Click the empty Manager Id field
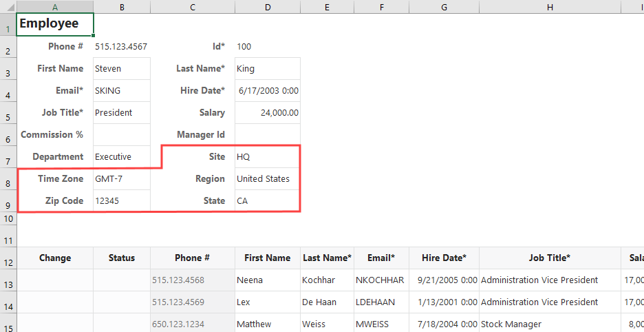The height and width of the screenshot is (332, 644). pos(267,135)
